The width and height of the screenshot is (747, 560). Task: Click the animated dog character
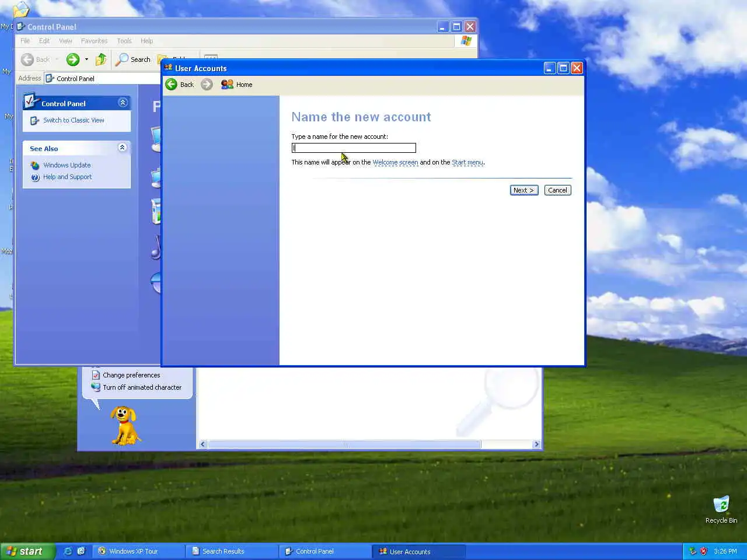pyautogui.click(x=125, y=425)
